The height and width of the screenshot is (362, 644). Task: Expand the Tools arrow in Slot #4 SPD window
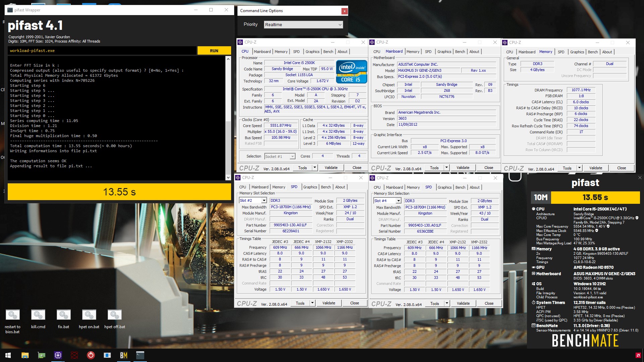[x=447, y=303]
